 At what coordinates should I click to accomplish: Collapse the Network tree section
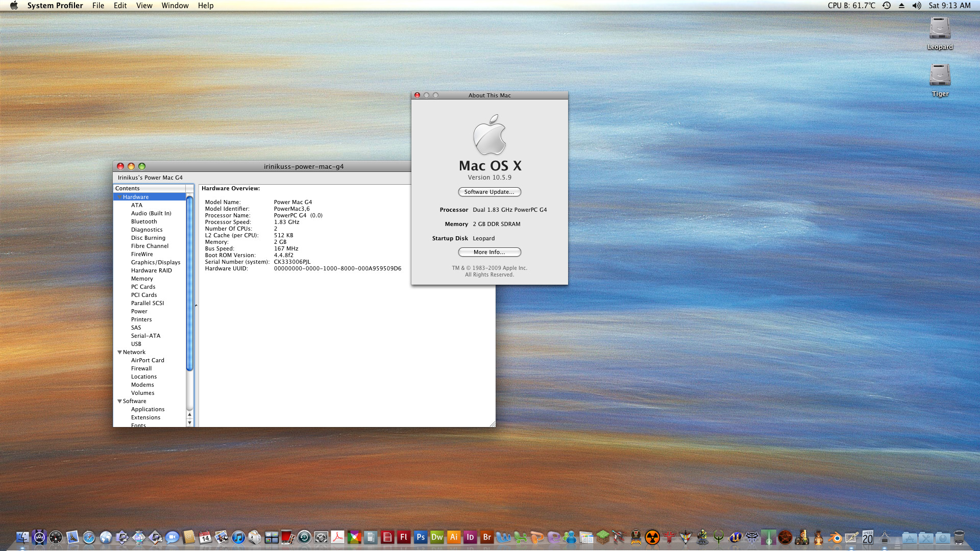[x=119, y=353]
